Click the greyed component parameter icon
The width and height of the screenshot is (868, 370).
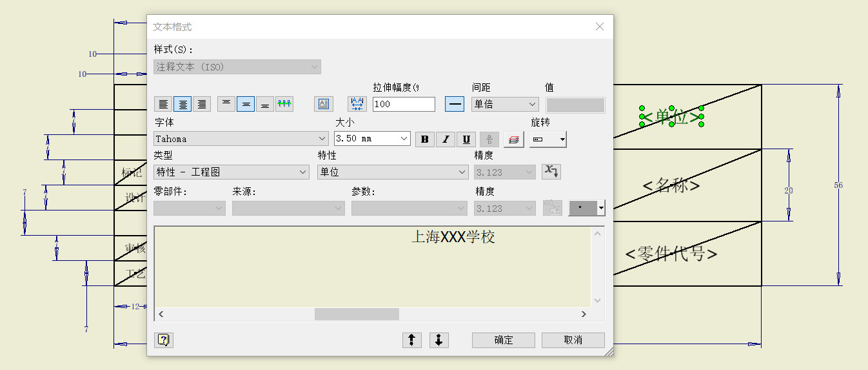(553, 208)
